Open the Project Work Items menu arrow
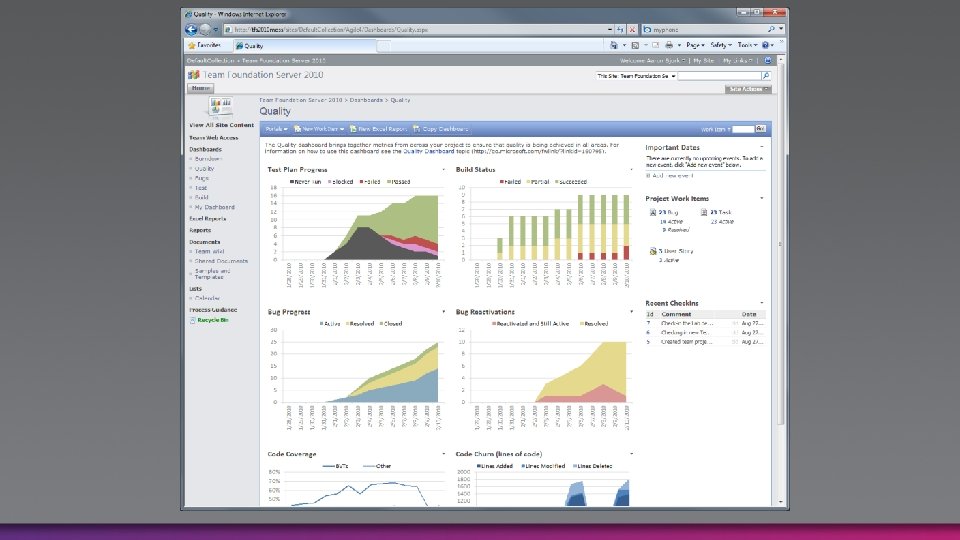 pos(762,198)
